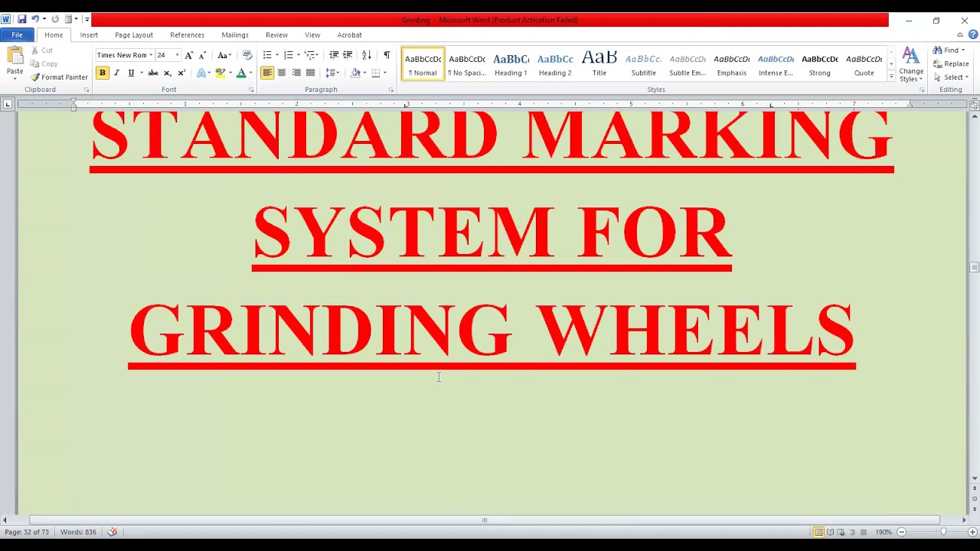The width and height of the screenshot is (980, 551).
Task: Click the Sort icon
Action: 366,55
